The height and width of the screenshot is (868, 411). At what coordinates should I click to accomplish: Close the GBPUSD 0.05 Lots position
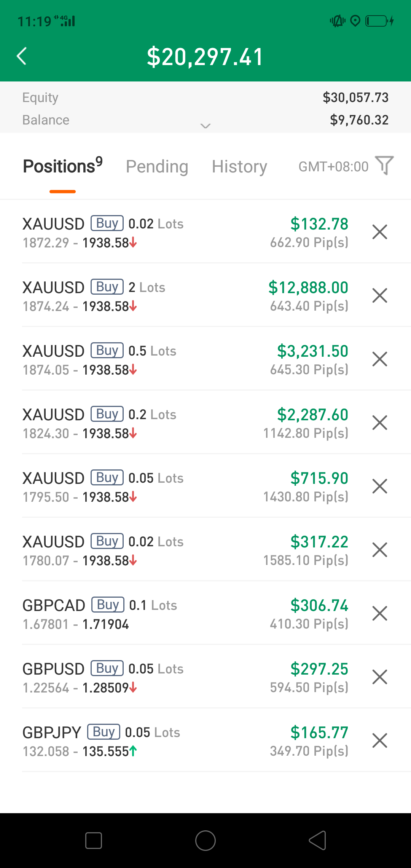380,677
